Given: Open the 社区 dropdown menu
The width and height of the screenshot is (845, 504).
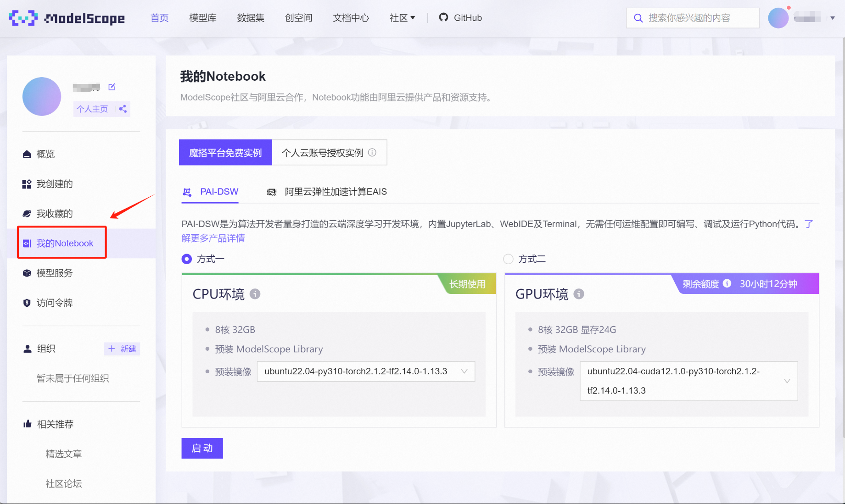Looking at the screenshot, I should 402,18.
